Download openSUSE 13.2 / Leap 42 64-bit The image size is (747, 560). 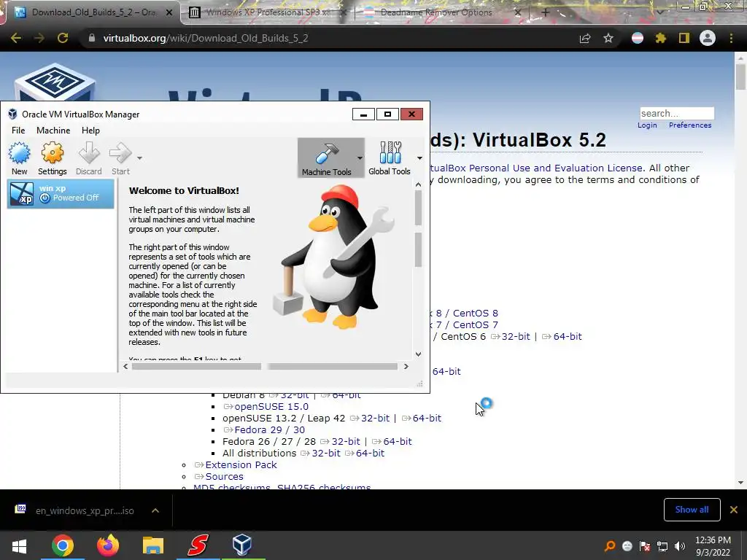427,418
